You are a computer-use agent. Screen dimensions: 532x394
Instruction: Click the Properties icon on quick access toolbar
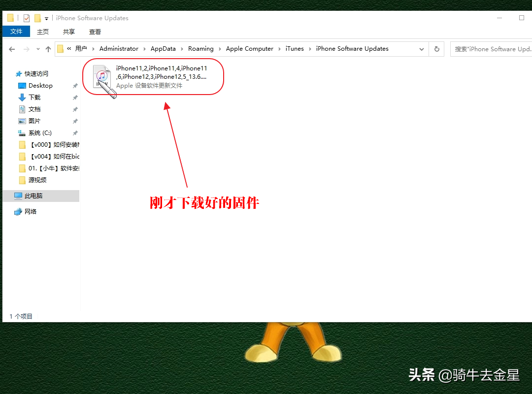pyautogui.click(x=26, y=17)
